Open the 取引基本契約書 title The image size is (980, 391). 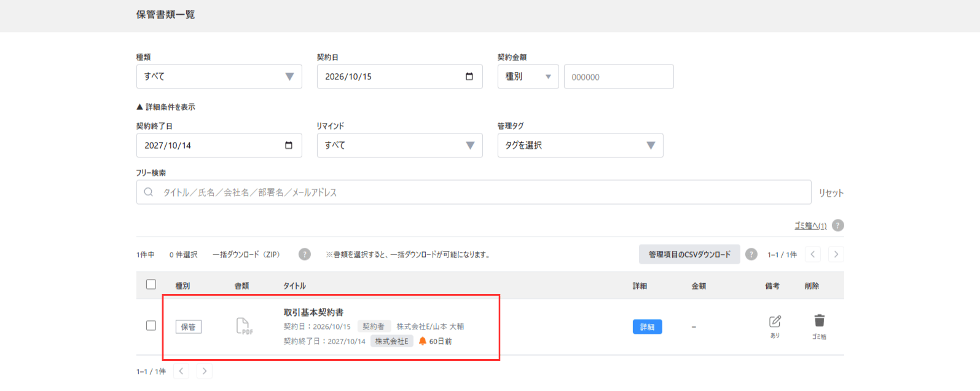tap(314, 312)
